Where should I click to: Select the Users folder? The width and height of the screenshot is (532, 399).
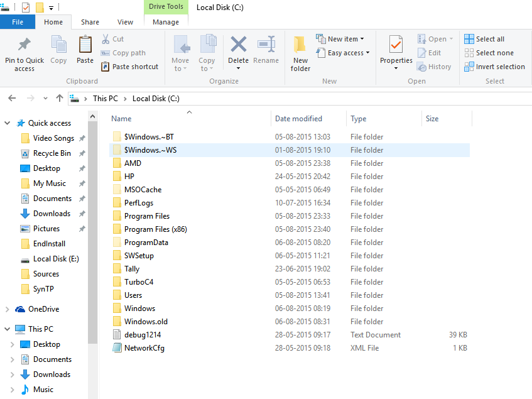coord(133,295)
